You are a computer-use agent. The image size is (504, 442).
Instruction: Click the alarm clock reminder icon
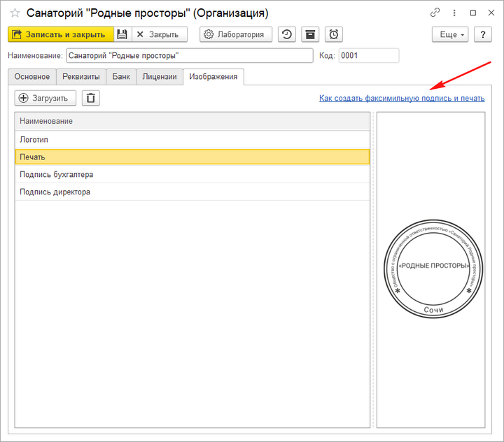click(x=334, y=34)
